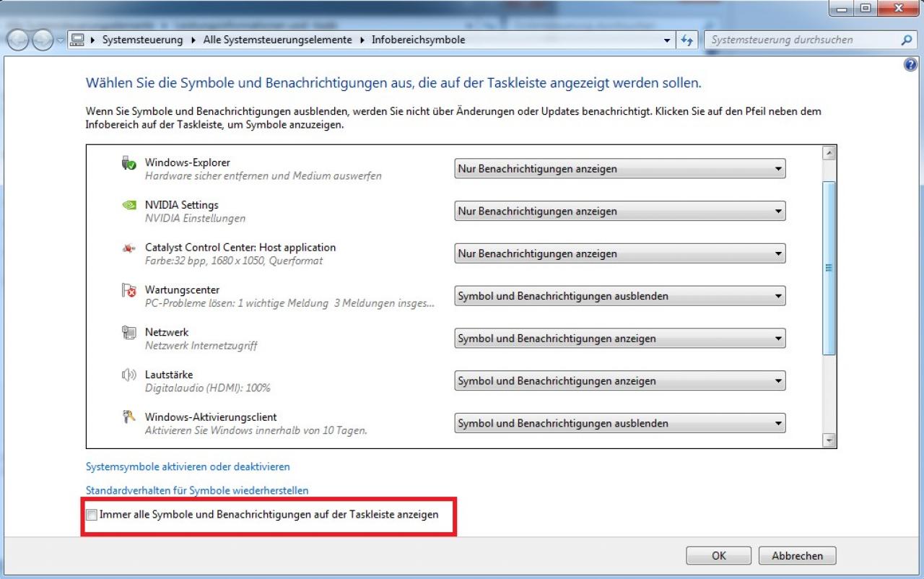The width and height of the screenshot is (924, 579).
Task: Click list scrollbar down arrow
Action: point(829,440)
